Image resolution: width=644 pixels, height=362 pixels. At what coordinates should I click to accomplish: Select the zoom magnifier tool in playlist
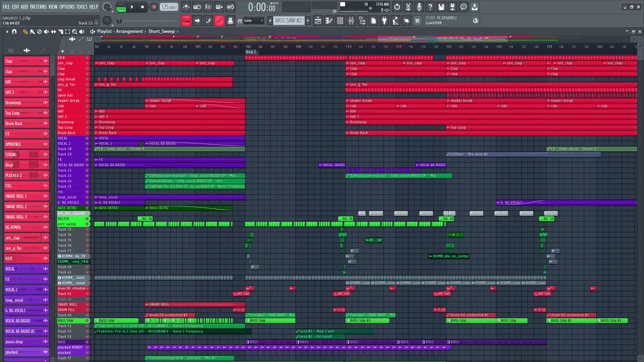74,32
